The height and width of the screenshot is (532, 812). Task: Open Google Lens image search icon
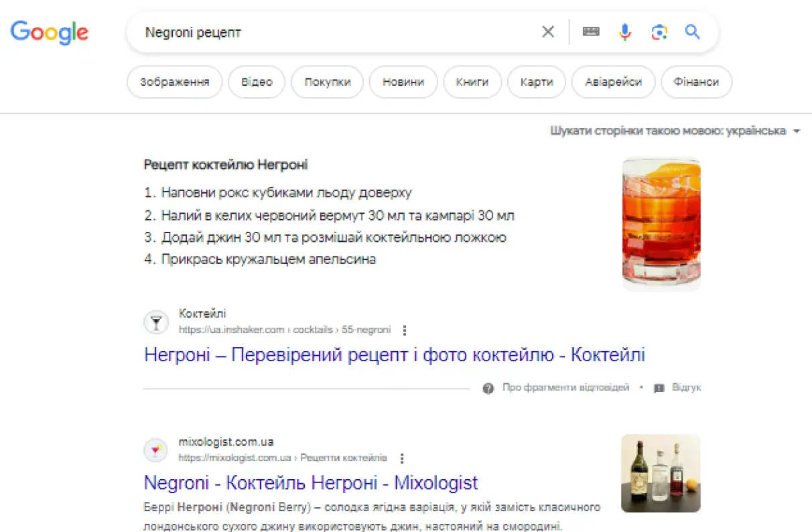point(659,31)
